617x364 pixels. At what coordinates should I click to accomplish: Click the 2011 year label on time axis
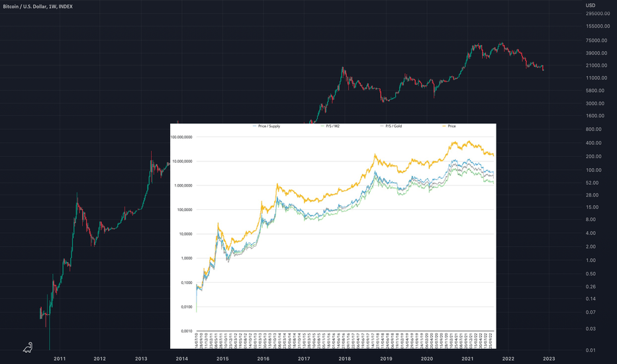[x=60, y=359]
